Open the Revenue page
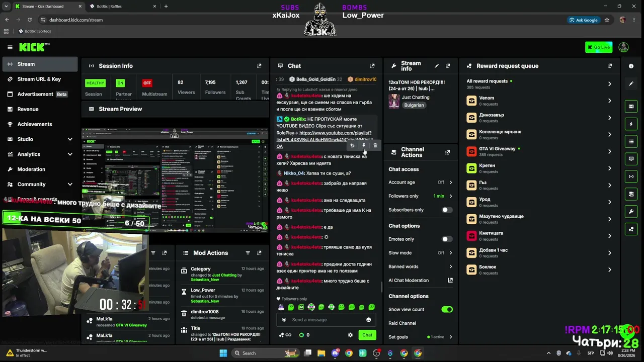The width and height of the screenshot is (644, 362). (x=40, y=109)
